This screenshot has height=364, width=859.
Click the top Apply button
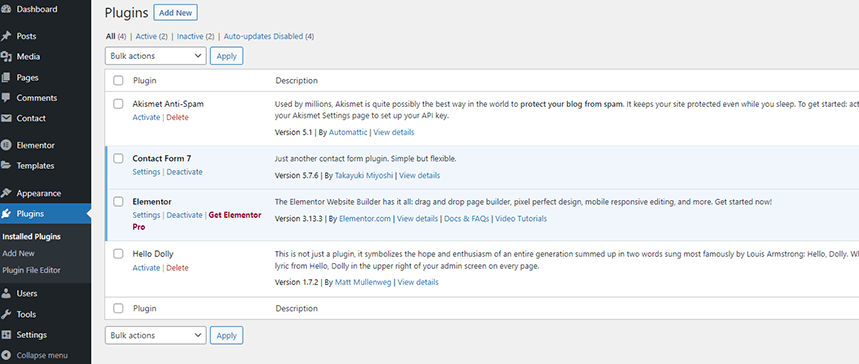(x=227, y=56)
